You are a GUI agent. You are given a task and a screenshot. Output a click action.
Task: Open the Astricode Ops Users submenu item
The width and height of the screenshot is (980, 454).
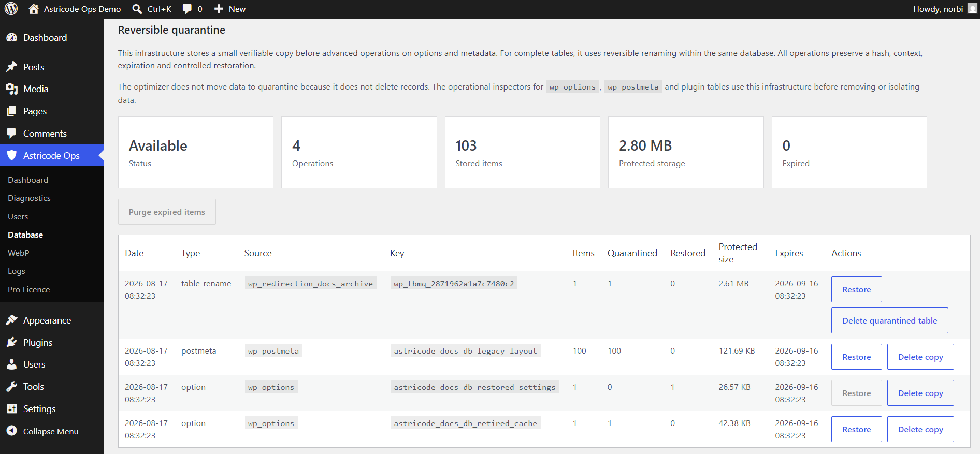point(18,216)
